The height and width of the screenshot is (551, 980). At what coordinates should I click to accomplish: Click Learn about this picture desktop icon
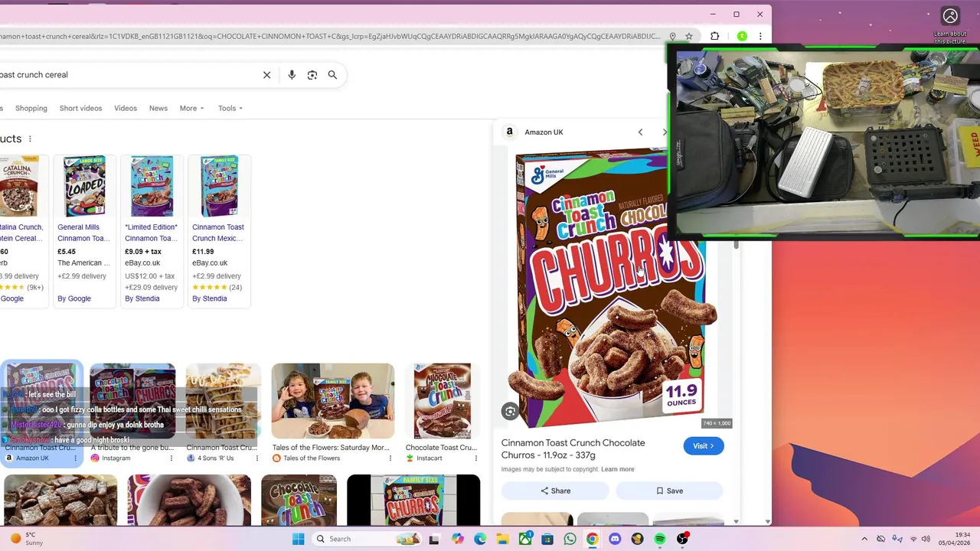[x=950, y=24]
